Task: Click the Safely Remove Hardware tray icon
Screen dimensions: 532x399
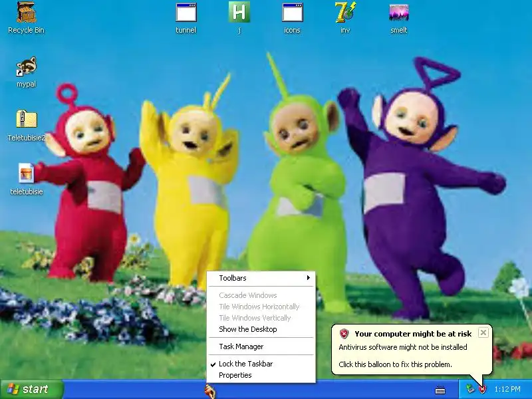Action: [x=470, y=389]
